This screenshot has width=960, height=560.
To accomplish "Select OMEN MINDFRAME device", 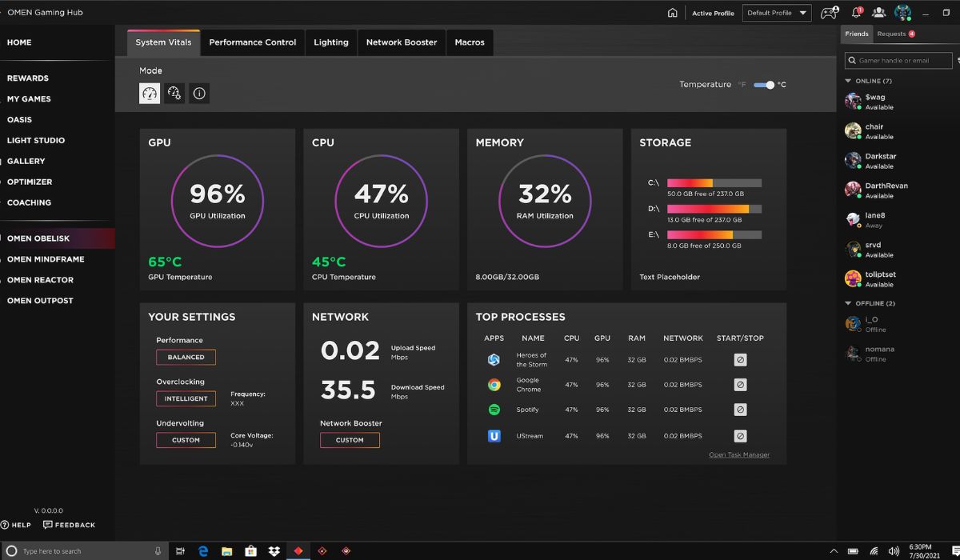I will [x=46, y=259].
